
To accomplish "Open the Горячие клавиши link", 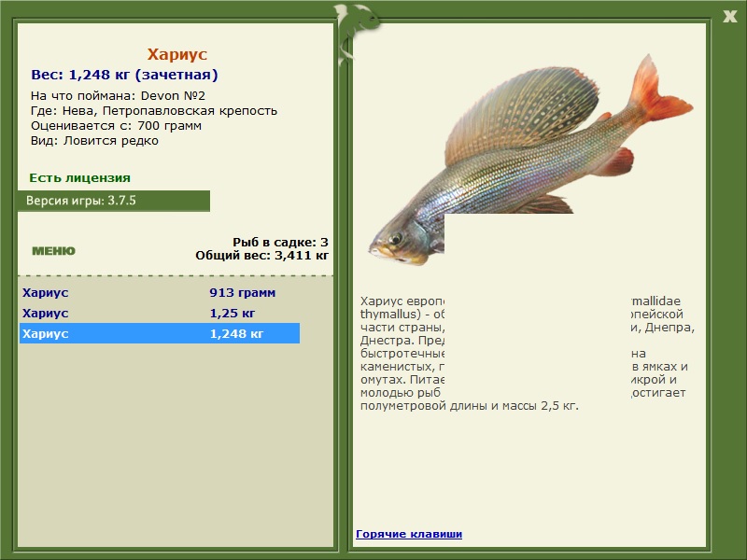I will [409, 534].
